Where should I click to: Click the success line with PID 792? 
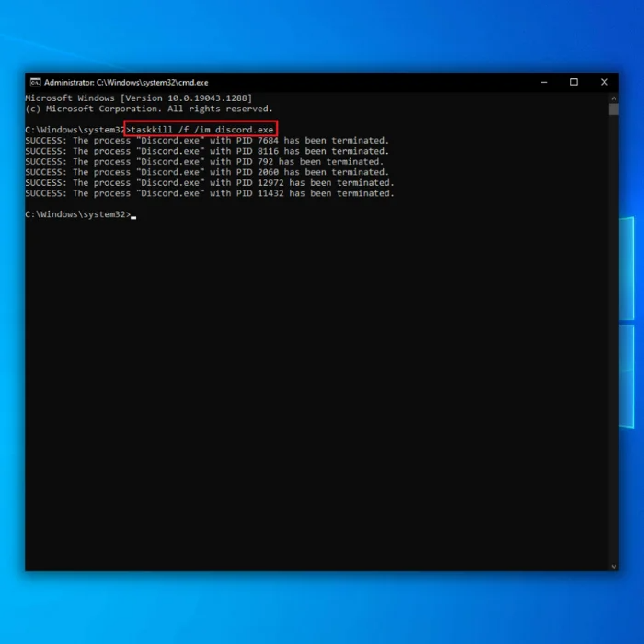[x=204, y=162]
